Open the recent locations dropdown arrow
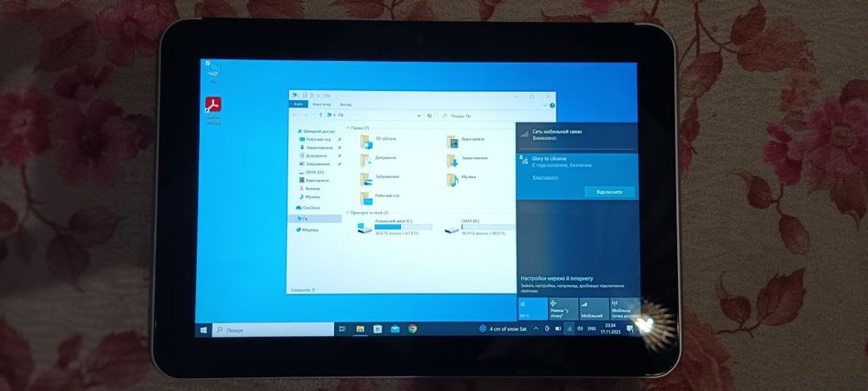 click(x=312, y=116)
